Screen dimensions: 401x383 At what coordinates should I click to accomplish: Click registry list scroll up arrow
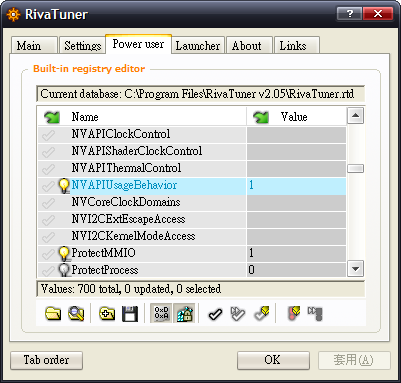point(355,116)
